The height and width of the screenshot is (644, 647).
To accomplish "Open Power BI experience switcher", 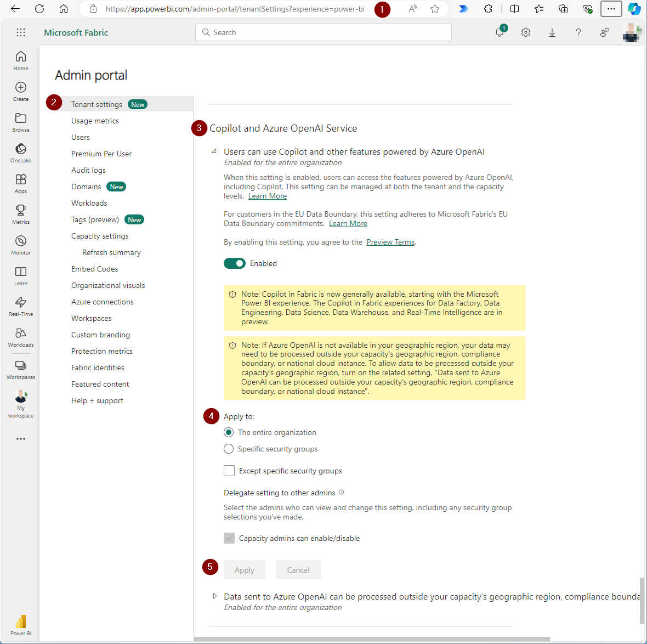I will (21, 625).
